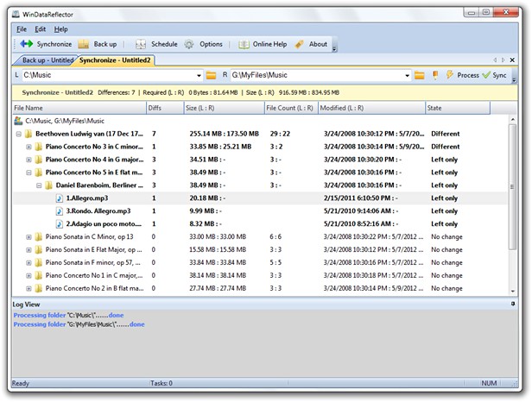Browse for the right folder G:\MyFiles\Music
The width and height of the screenshot is (532, 402).
(420, 75)
